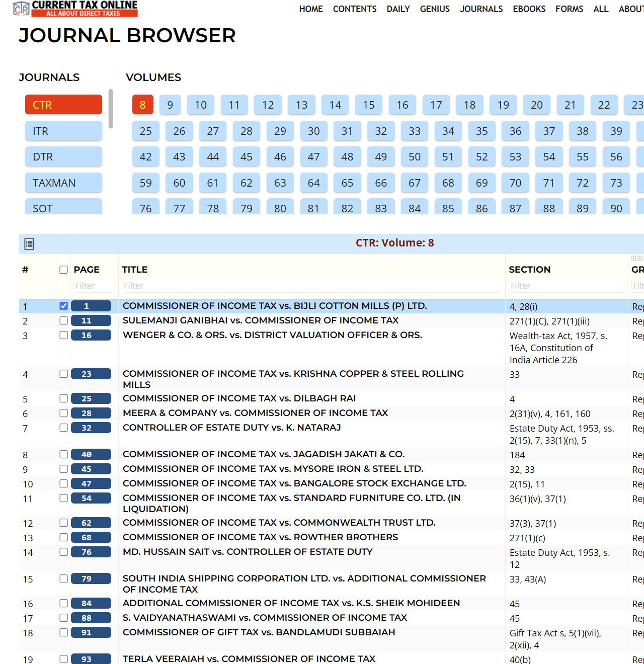Click section cell '271(1)(C), 271(1)(iii)'
The width and height of the screenshot is (644, 664).
point(549,321)
